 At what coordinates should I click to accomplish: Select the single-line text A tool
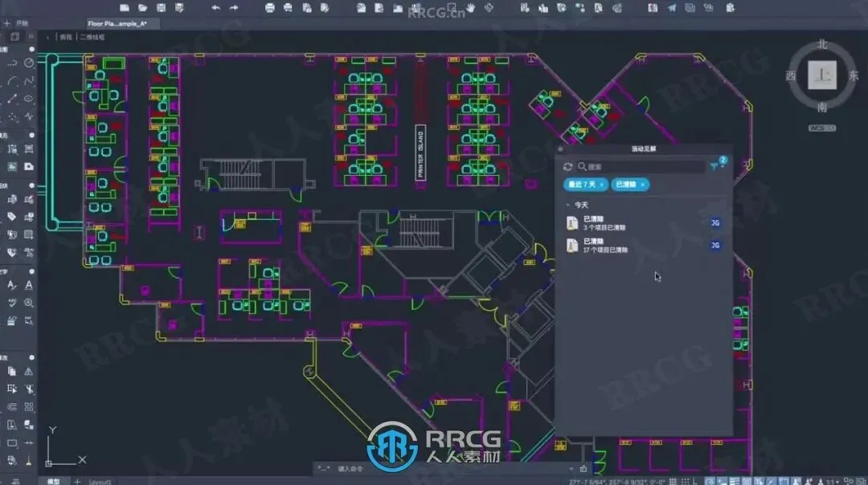[x=29, y=285]
